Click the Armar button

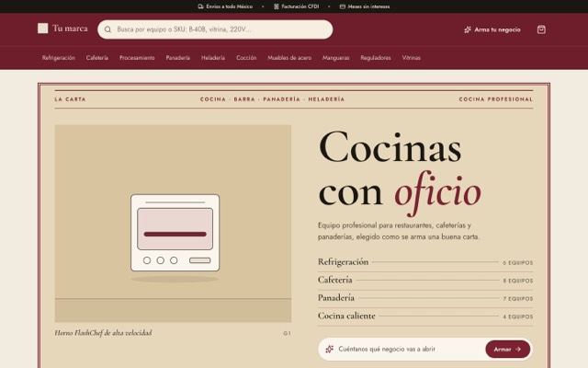pos(508,350)
